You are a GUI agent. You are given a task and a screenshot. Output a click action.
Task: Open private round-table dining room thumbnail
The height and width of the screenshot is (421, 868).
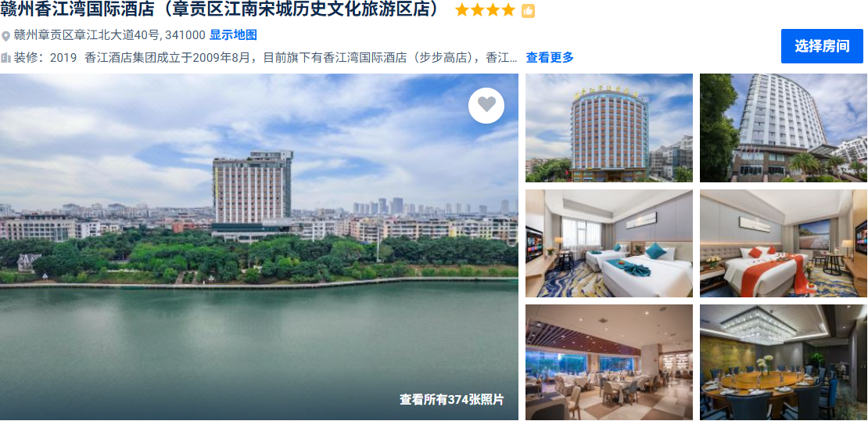pyautogui.click(x=784, y=362)
